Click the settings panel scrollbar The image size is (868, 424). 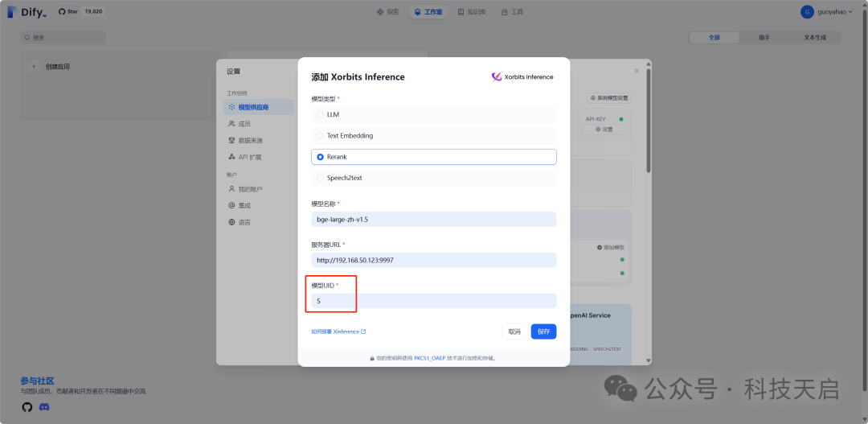(x=649, y=121)
